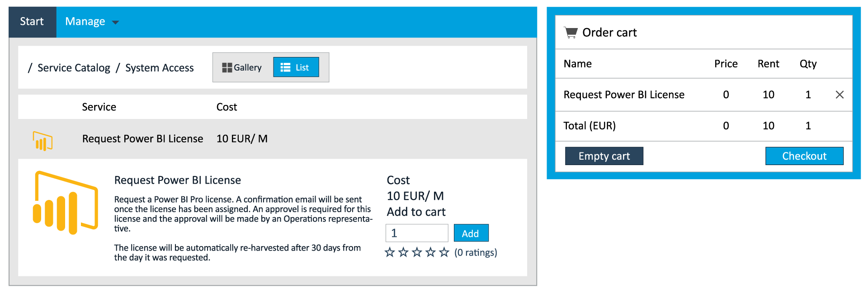Remove Request Power BI License from cart
The image size is (868, 294).
click(x=840, y=95)
